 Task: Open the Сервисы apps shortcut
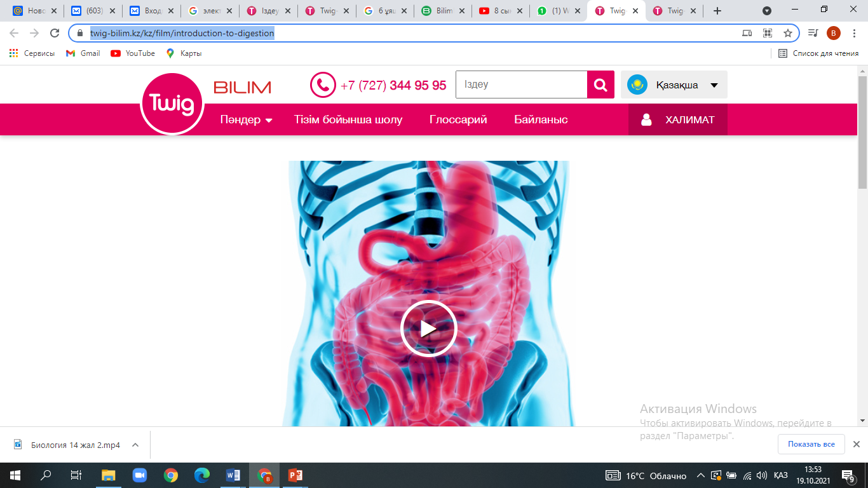pyautogui.click(x=32, y=53)
